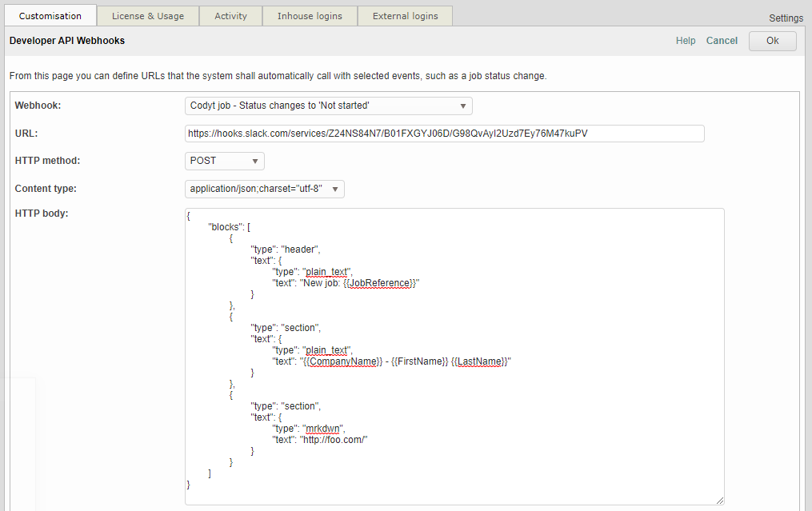Click the misspelled "mrkdwn" word
Image resolution: width=812 pixels, height=511 pixels.
pyautogui.click(x=323, y=429)
